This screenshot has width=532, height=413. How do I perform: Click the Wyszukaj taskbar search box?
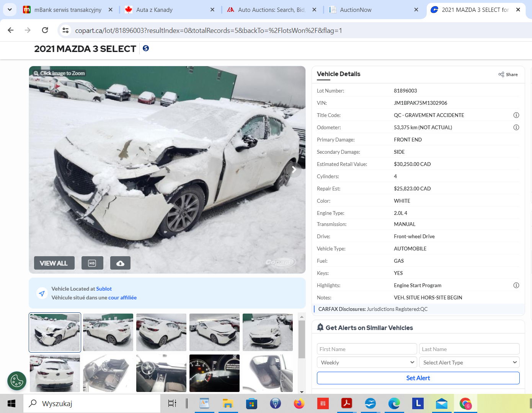point(92,403)
